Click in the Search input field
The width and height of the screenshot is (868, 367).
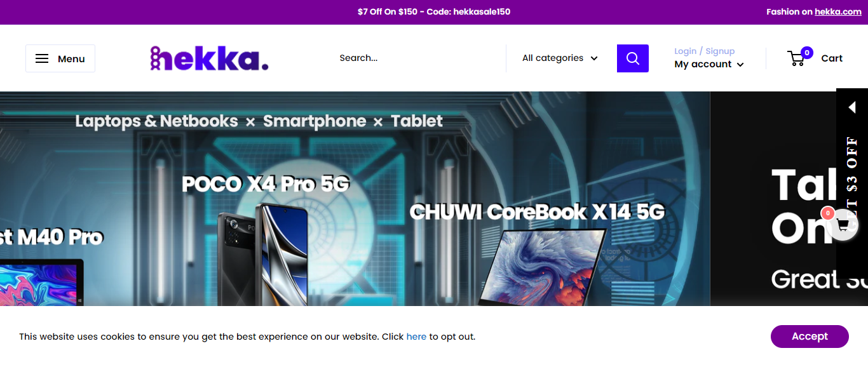tap(416, 58)
